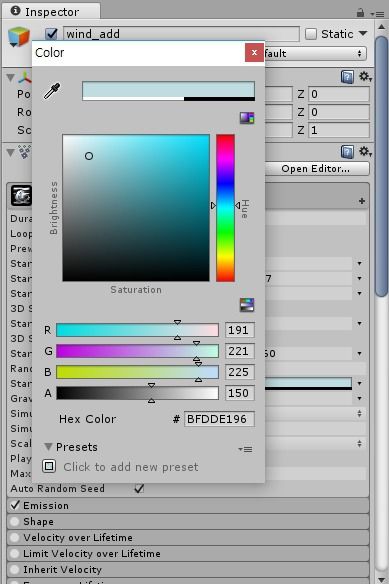Collapse the Presets section
The image size is (389, 584).
click(x=48, y=447)
